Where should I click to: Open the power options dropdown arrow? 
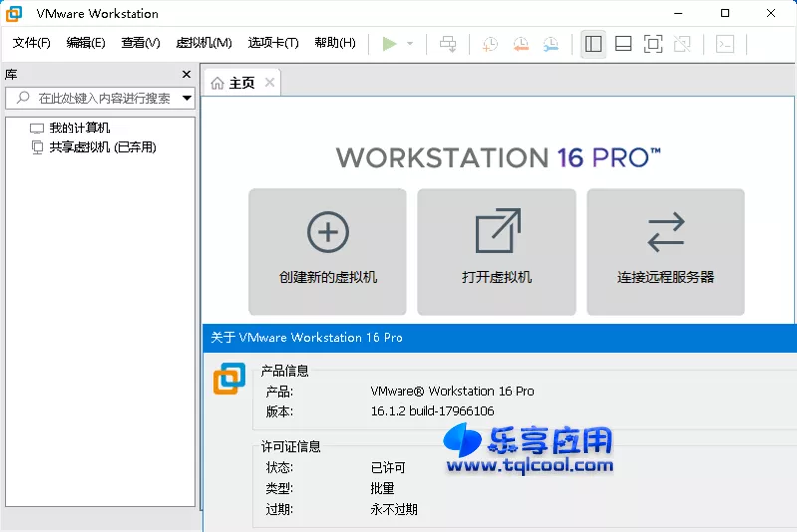tap(410, 44)
